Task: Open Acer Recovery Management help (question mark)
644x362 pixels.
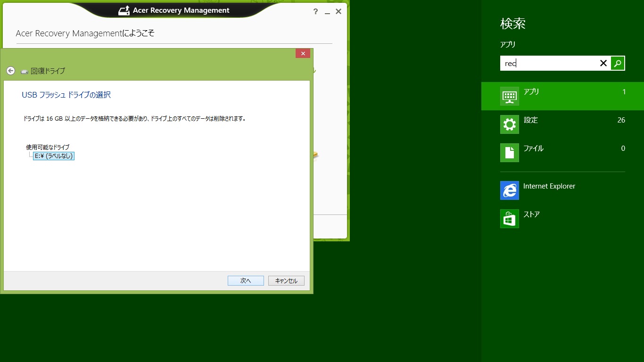Action: 315,12
